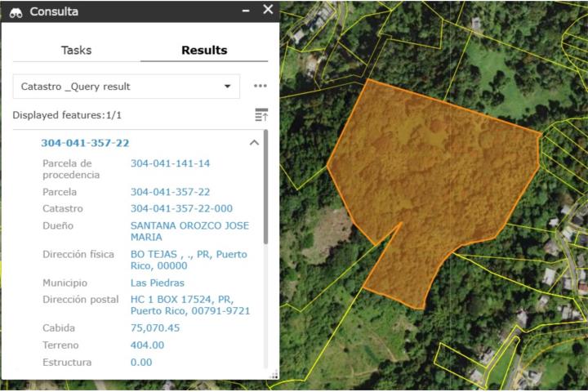Viewport: 588px width, 392px height.
Task: Switch to the Tasks tab
Action: point(77,51)
